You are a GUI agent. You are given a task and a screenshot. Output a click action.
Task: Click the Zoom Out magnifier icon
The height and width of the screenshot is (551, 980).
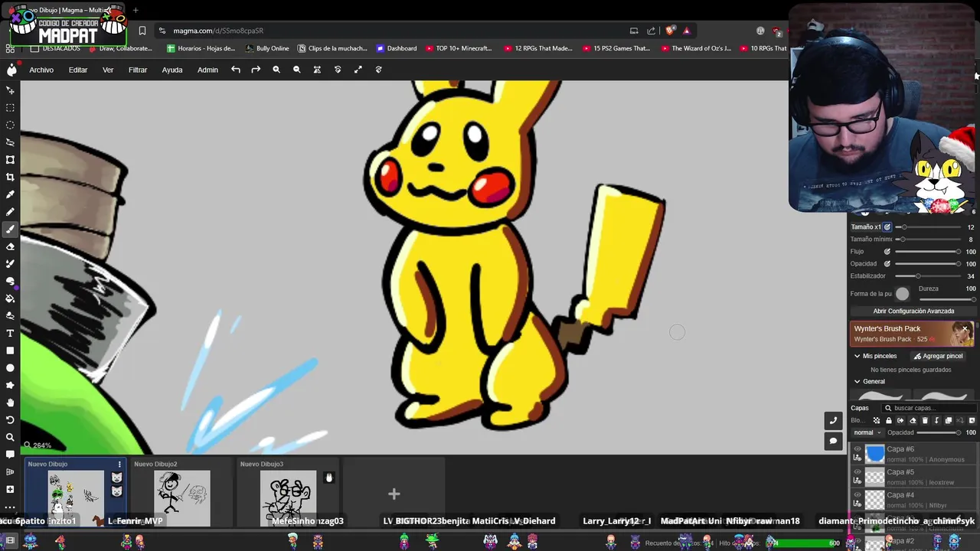pos(297,70)
